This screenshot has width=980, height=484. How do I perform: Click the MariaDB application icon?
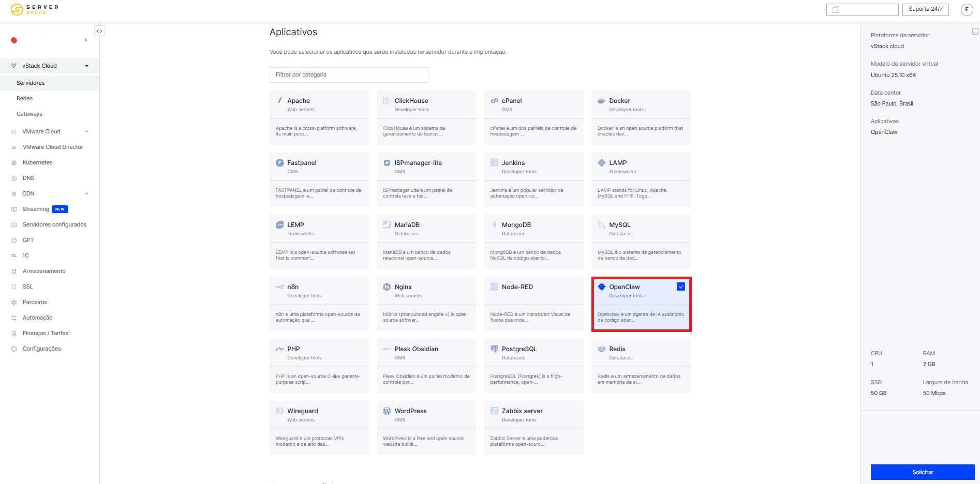click(x=387, y=225)
